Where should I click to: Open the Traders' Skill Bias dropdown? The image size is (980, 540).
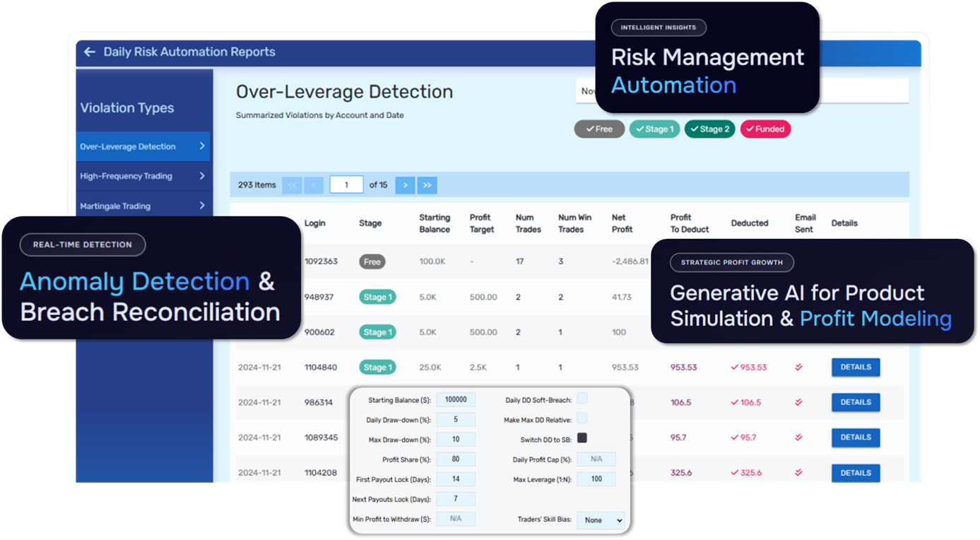point(601,520)
